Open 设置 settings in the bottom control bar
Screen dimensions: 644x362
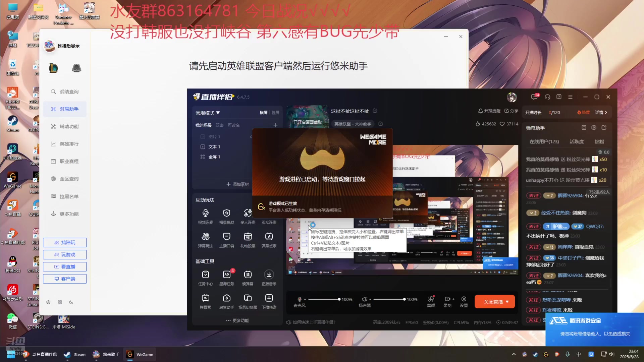point(464,301)
